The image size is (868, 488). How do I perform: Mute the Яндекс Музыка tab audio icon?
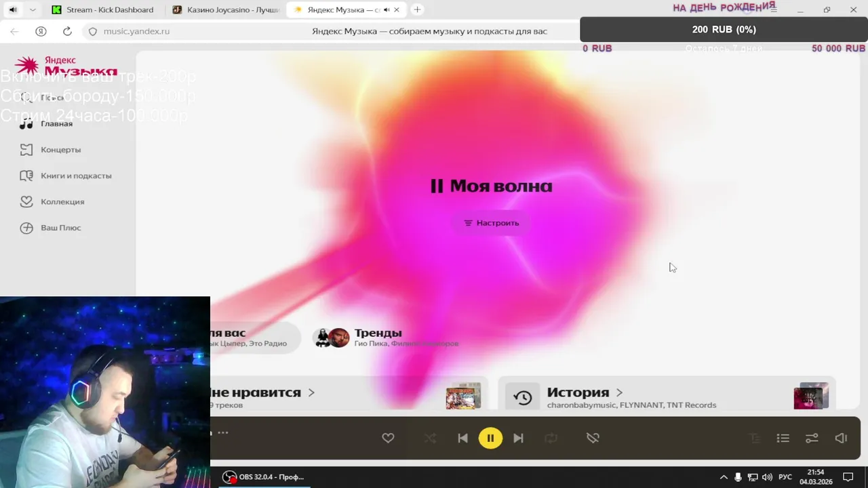[x=387, y=10]
